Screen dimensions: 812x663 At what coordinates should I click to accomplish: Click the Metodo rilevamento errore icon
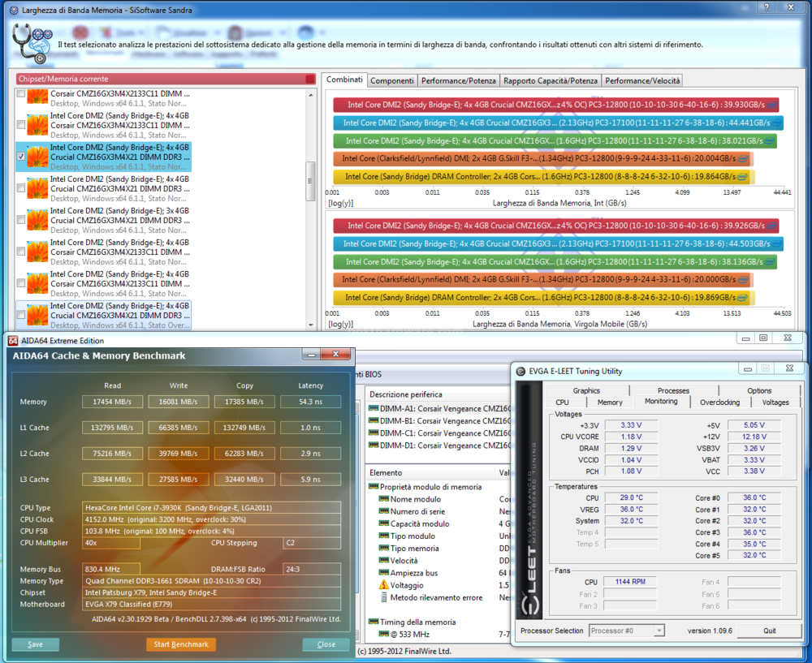pyautogui.click(x=384, y=597)
